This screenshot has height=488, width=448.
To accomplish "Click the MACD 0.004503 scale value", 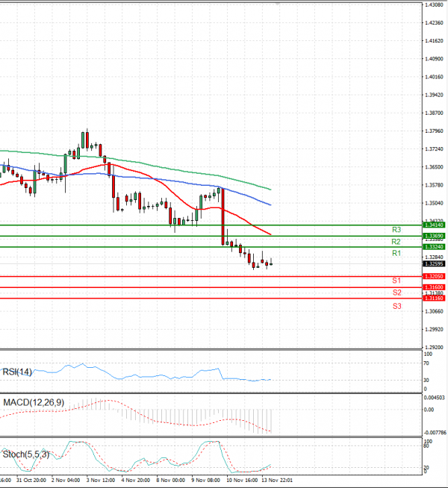I will point(435,398).
